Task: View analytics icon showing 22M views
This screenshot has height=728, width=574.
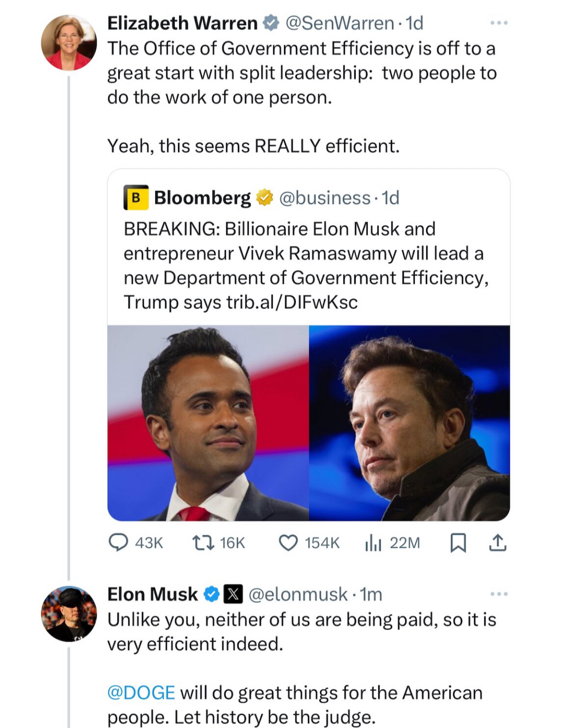Action: point(373,543)
